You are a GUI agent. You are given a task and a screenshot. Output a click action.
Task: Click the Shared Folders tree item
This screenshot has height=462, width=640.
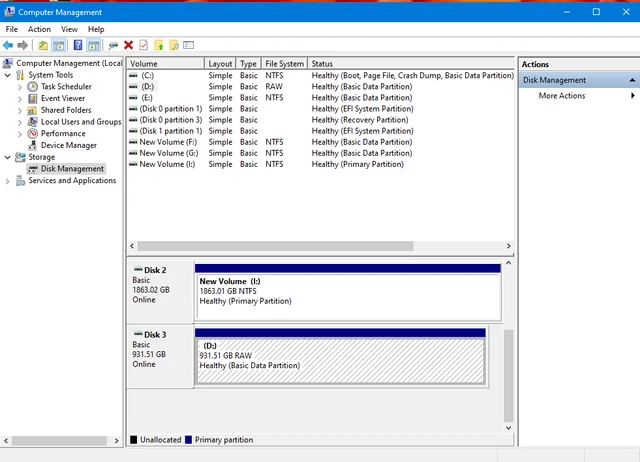coord(65,110)
